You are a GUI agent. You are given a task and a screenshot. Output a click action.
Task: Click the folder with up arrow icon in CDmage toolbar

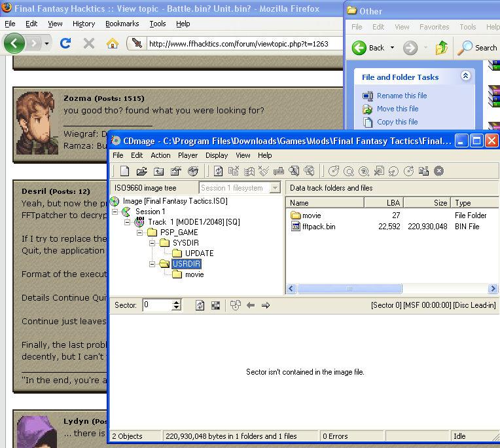pyautogui.click(x=158, y=171)
